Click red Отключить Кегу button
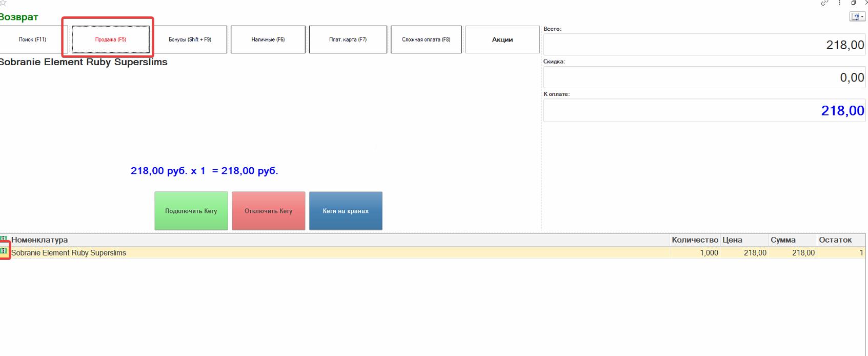Screen dimensions: 868x356 click(x=269, y=211)
